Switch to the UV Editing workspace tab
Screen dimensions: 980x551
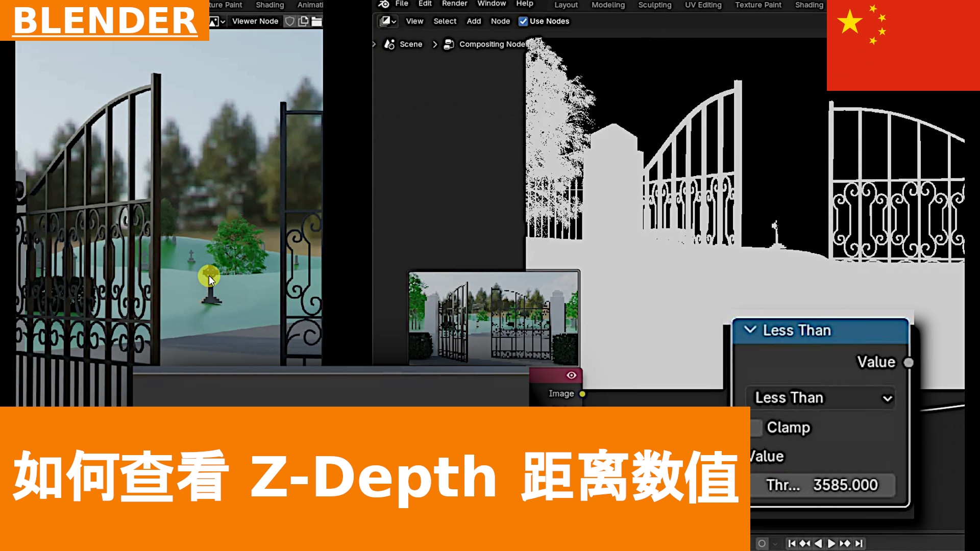click(x=703, y=5)
